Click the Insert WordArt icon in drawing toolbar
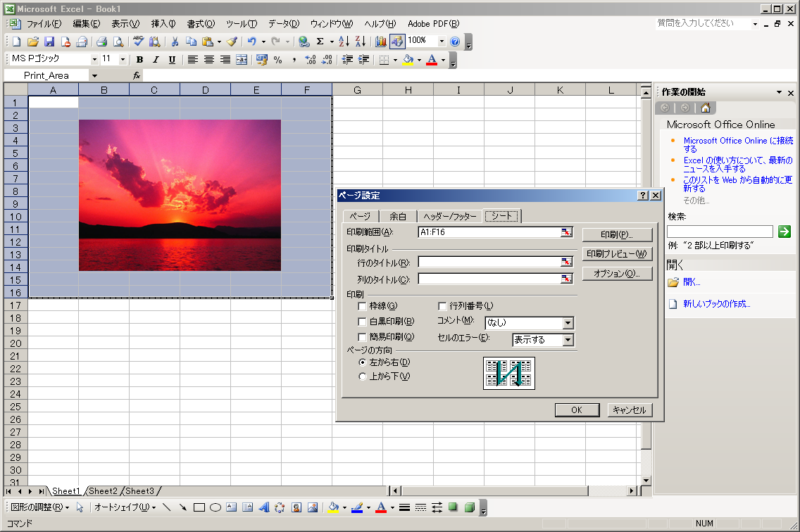This screenshot has height=532, width=800. tap(264, 507)
